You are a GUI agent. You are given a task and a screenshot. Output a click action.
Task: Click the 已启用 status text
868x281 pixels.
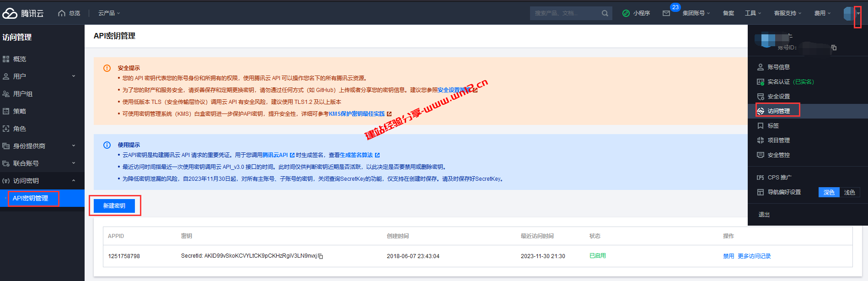click(598, 256)
